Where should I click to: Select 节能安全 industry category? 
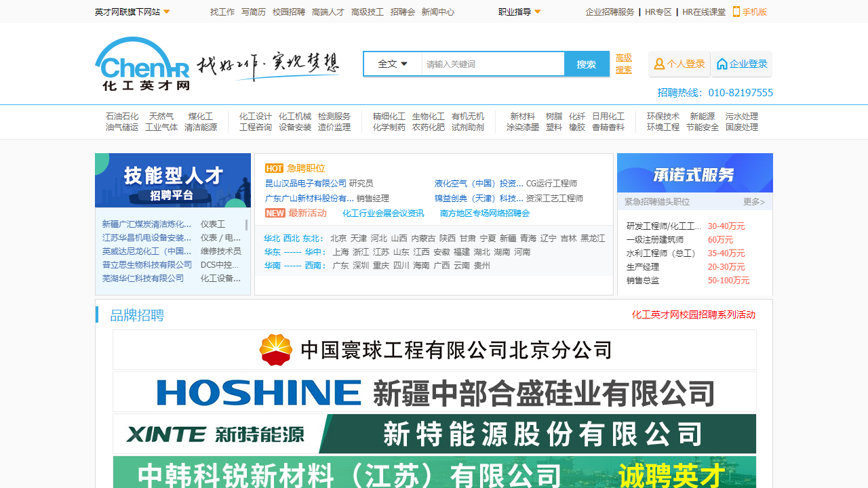(x=703, y=127)
